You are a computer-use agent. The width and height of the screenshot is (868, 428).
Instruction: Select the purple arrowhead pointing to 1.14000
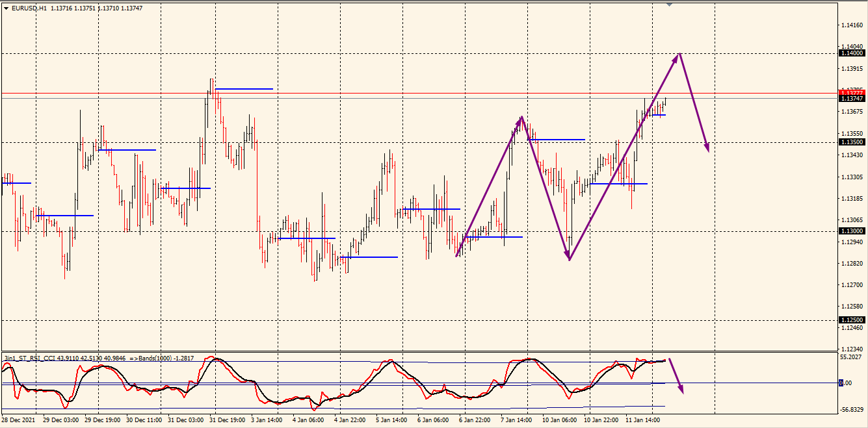coord(677,57)
